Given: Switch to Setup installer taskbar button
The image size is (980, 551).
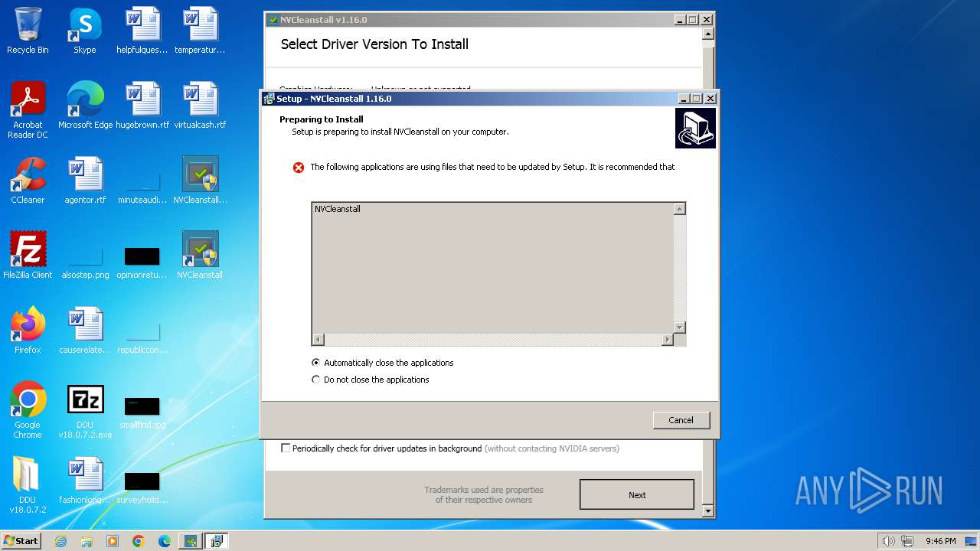Looking at the screenshot, I should pyautogui.click(x=217, y=541).
